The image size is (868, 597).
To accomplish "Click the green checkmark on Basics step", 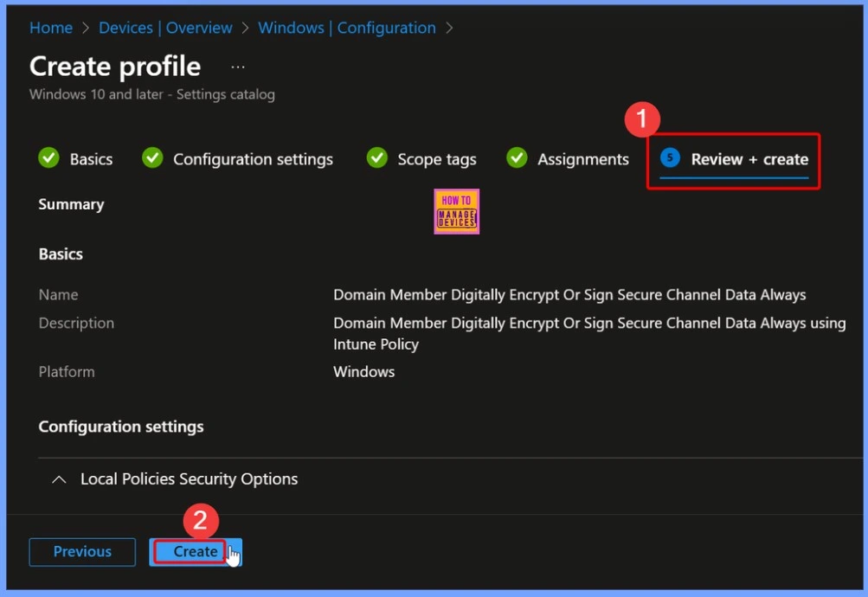I will (48, 158).
